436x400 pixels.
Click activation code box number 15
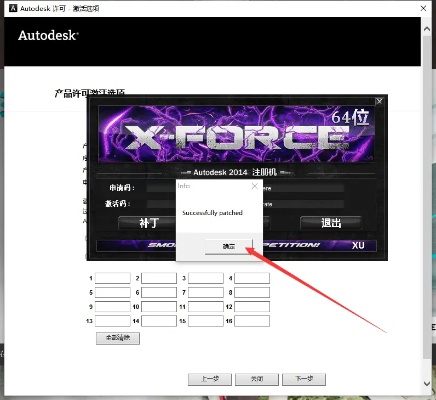coord(206,321)
